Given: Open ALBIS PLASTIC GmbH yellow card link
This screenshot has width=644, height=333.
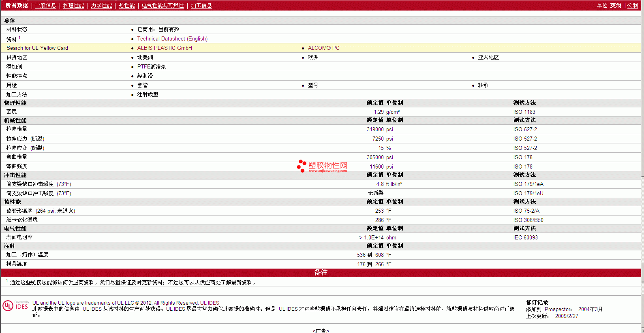Looking at the screenshot, I should pyautogui.click(x=165, y=48).
